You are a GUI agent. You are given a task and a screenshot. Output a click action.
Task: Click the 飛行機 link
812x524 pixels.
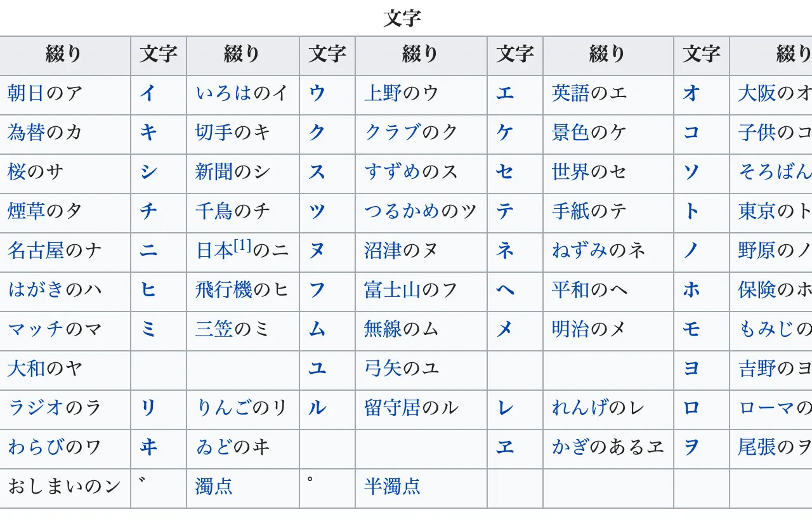point(224,290)
